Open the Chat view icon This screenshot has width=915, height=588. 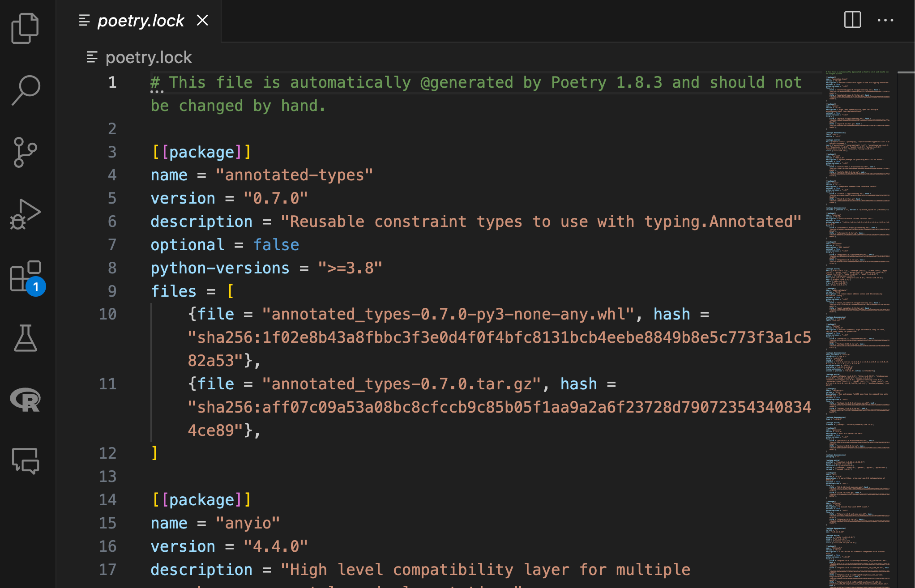click(x=25, y=460)
